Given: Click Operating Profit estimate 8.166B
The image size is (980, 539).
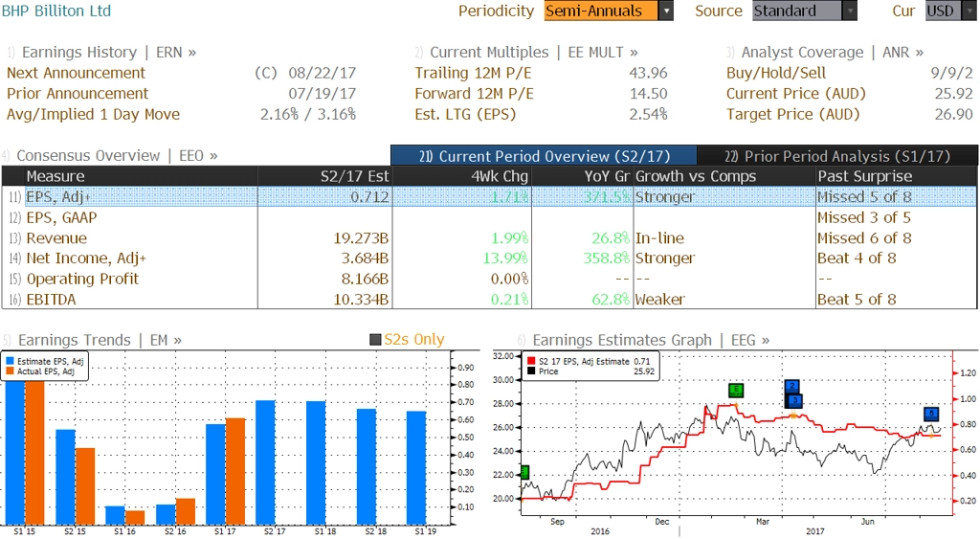Looking at the screenshot, I should coord(365,279).
